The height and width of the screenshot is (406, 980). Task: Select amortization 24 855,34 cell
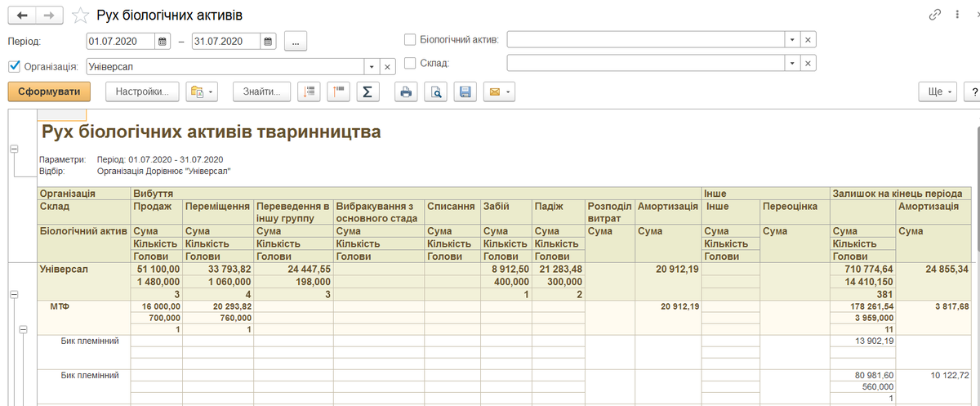tap(934, 268)
